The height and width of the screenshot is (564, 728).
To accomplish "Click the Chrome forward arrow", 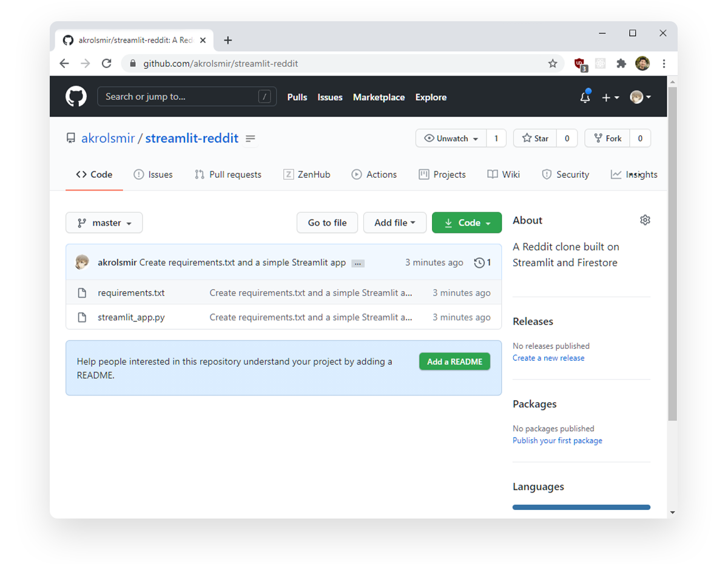I will 86,64.
